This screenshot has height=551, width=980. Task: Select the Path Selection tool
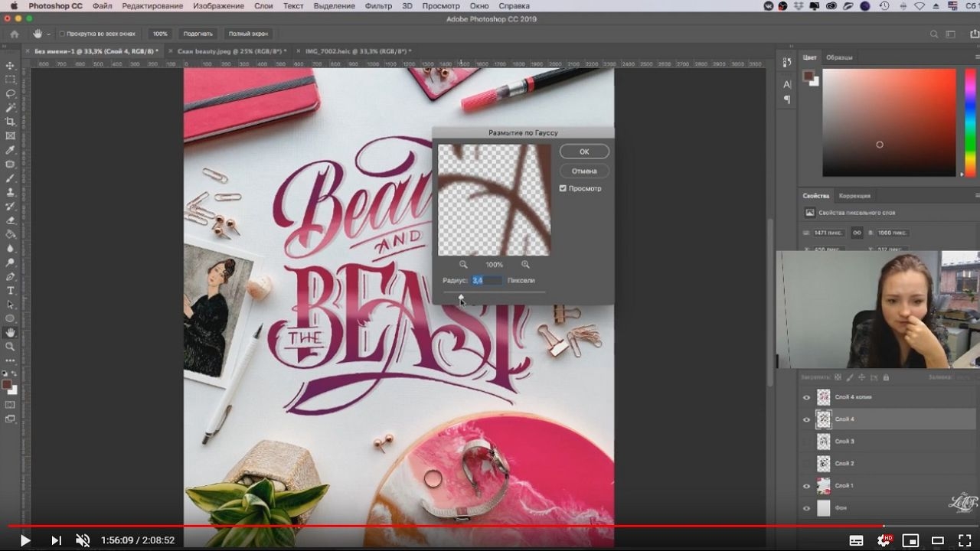pyautogui.click(x=10, y=305)
